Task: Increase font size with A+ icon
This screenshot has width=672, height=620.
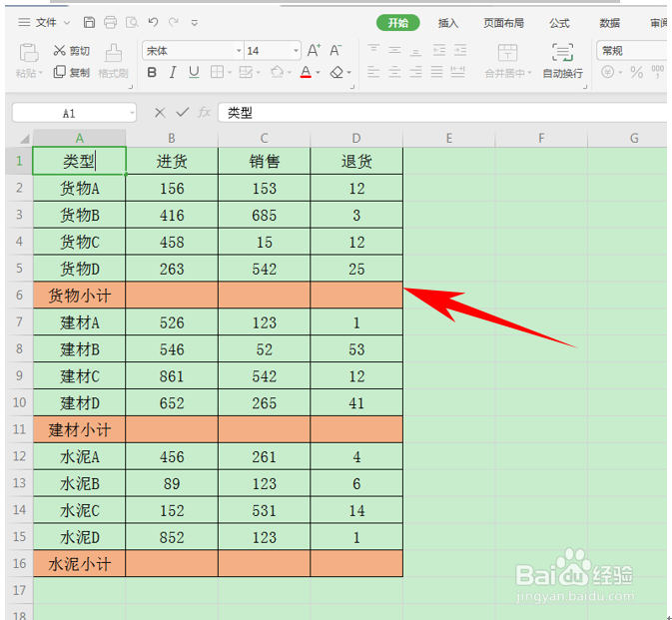Action: pos(314,51)
